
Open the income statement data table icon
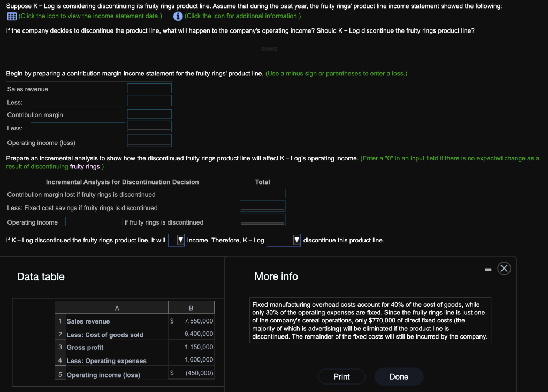[12, 17]
